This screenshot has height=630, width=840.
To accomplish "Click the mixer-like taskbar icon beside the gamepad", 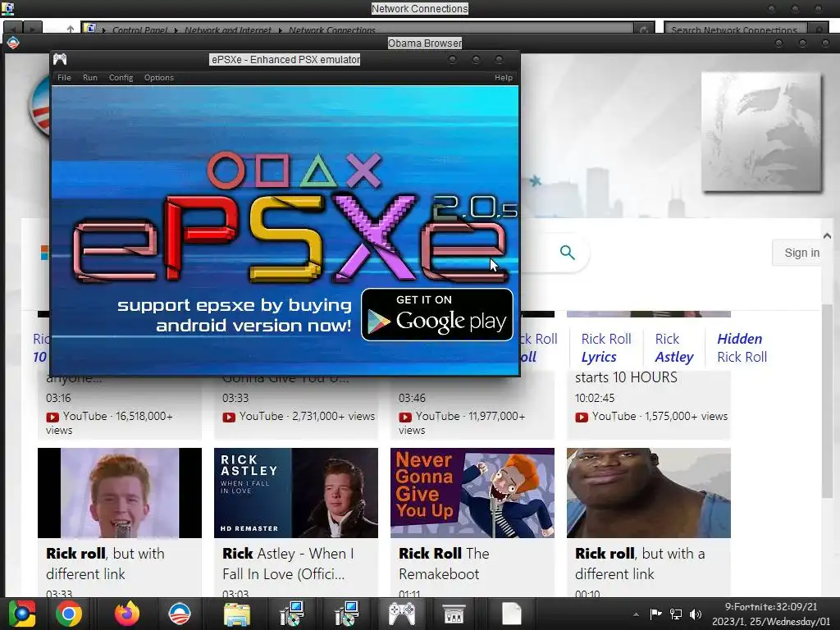I will 454,614.
